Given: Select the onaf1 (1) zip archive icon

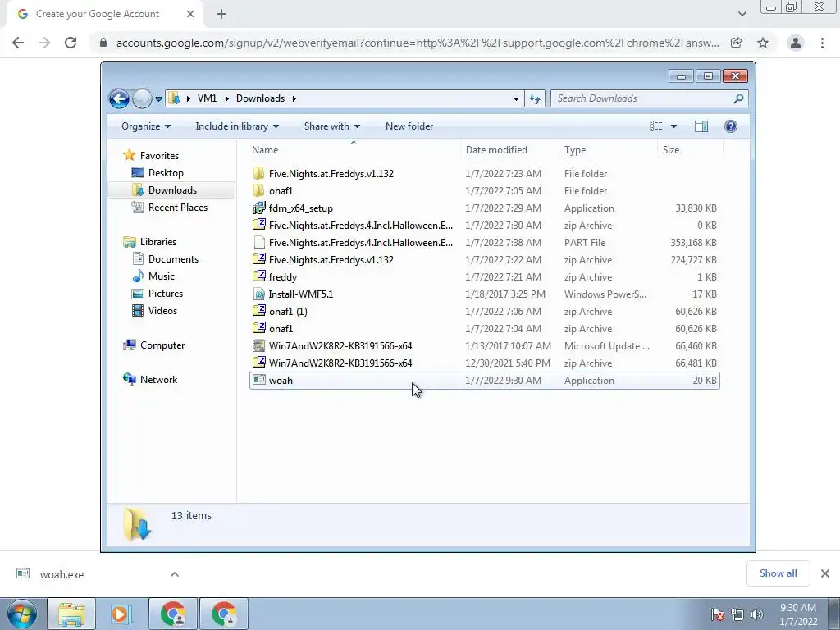Looking at the screenshot, I should 258,311.
